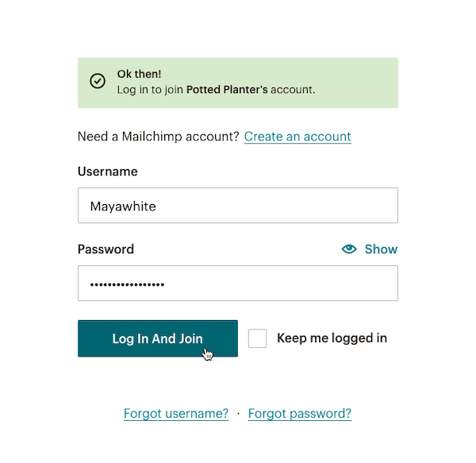The image size is (476, 463).
Task: Follow the Forgot username? link
Action: 176,414
